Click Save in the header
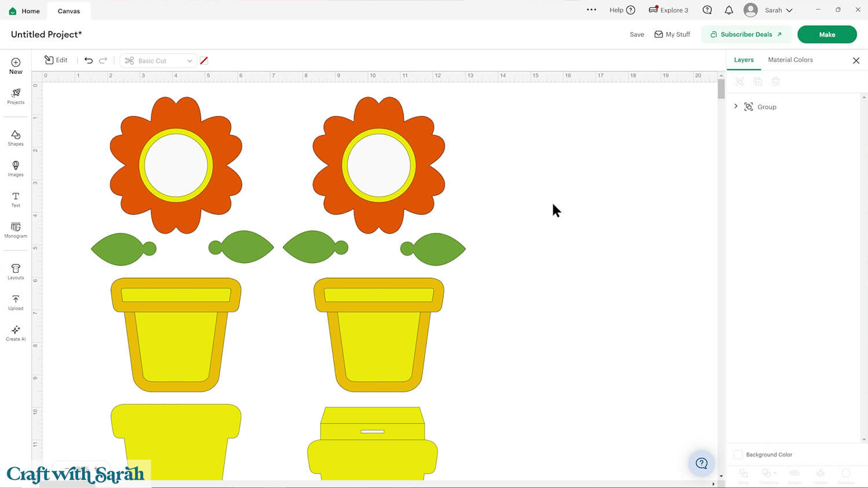Image resolution: width=868 pixels, height=488 pixels. pyautogui.click(x=637, y=35)
